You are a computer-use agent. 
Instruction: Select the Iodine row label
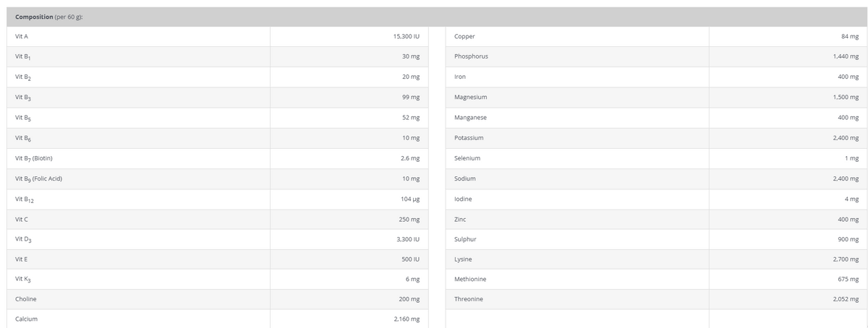point(464,198)
